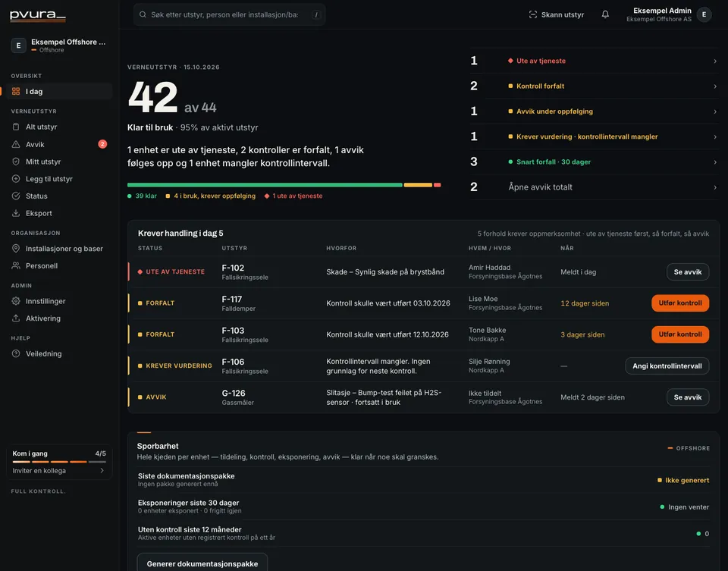Click the pvura logo

point(38,15)
